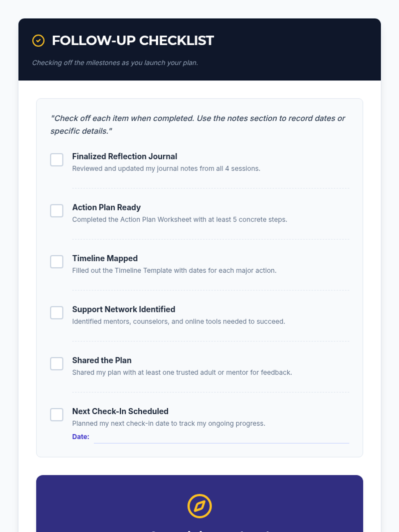399x532 pixels.
Task: Tick the Action Plan Ready checkbox
Action: point(57,211)
